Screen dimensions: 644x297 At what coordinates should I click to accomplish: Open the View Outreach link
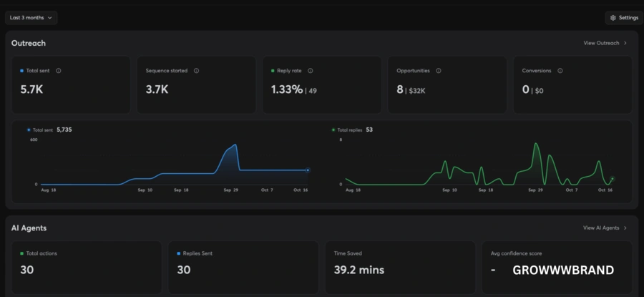[605, 43]
